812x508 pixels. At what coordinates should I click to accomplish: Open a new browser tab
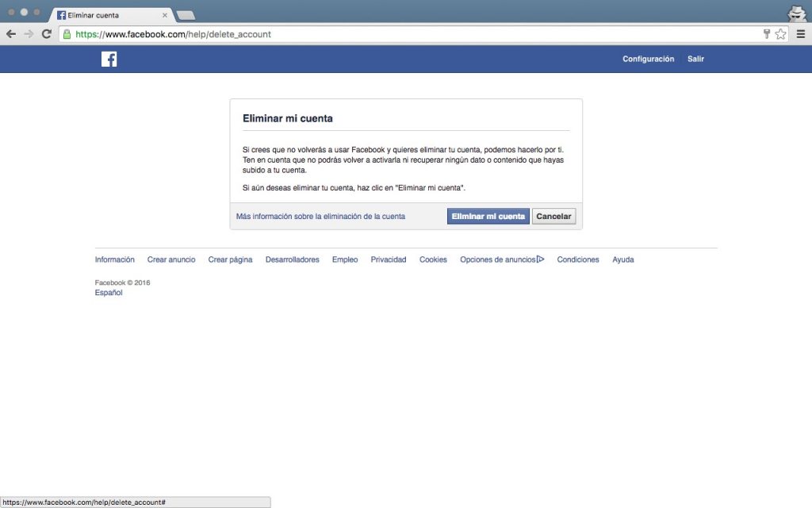click(186, 15)
